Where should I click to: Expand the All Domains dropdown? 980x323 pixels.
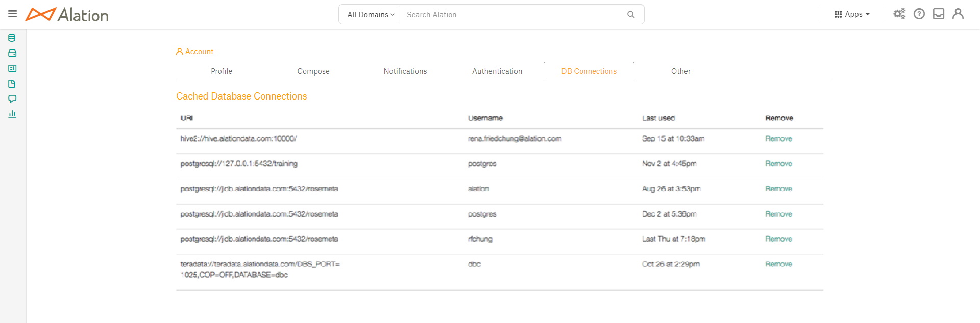click(x=371, y=15)
